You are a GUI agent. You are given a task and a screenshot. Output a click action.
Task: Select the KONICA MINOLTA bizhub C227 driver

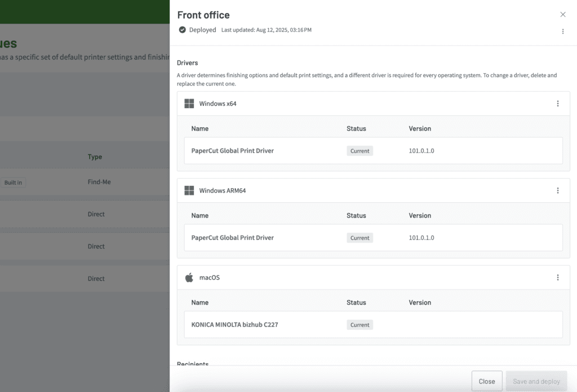pyautogui.click(x=234, y=325)
